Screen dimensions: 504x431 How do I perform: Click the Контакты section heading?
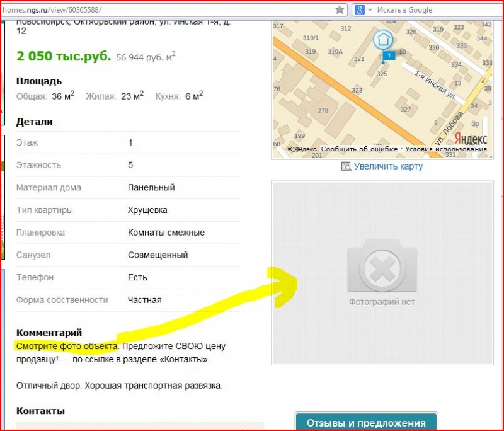(x=40, y=411)
